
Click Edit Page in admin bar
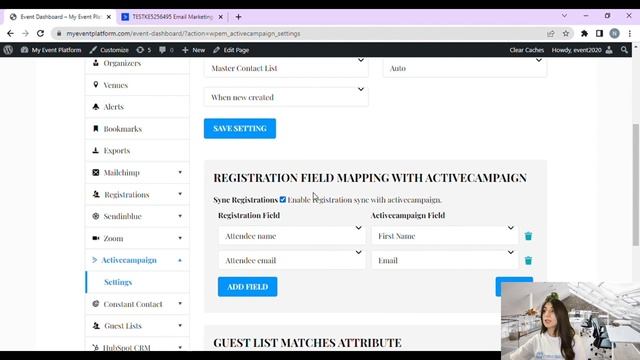(231, 50)
